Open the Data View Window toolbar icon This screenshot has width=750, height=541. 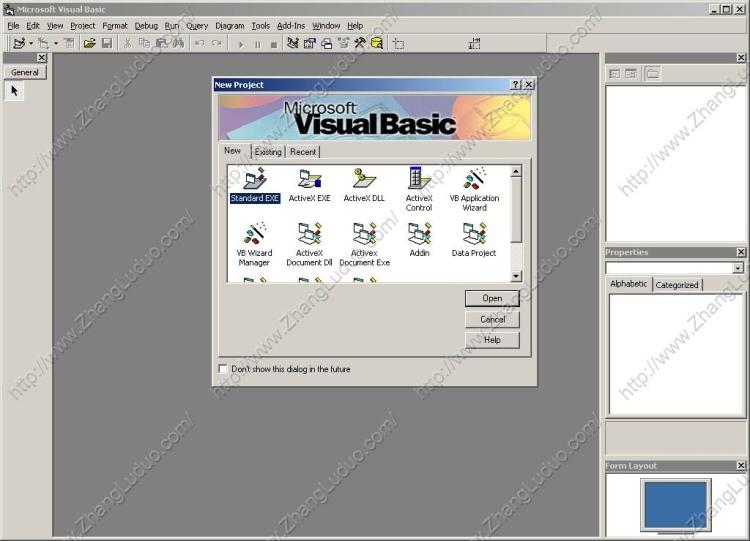click(377, 44)
